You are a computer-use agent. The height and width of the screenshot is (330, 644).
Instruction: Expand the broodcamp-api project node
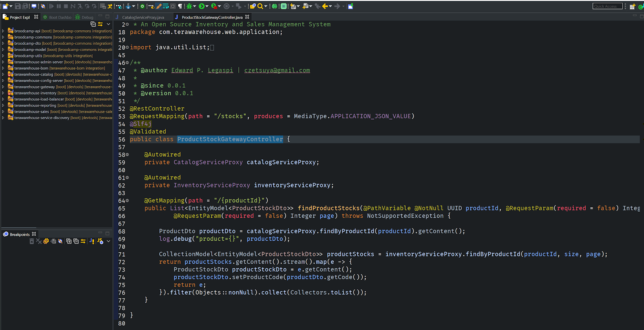(3, 31)
